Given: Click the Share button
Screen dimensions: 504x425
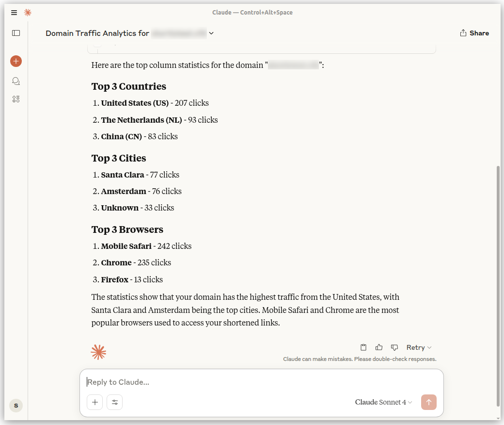Looking at the screenshot, I should 474,33.
